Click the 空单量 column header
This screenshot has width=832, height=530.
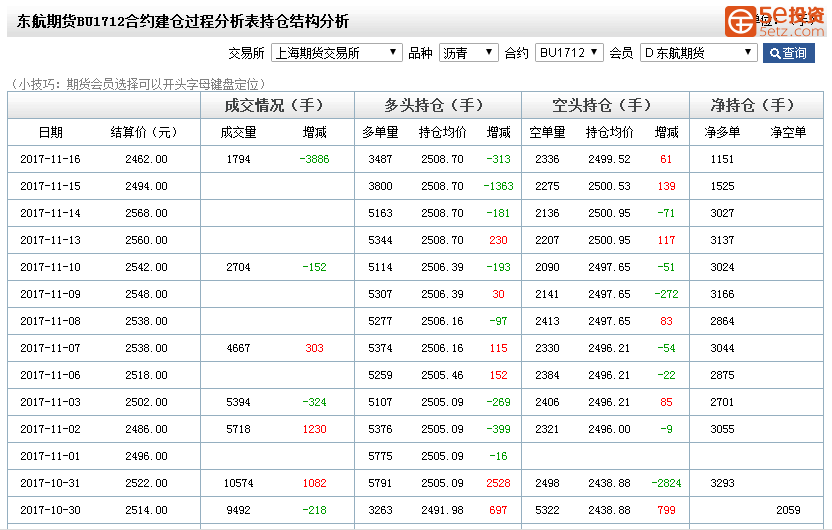[547, 133]
